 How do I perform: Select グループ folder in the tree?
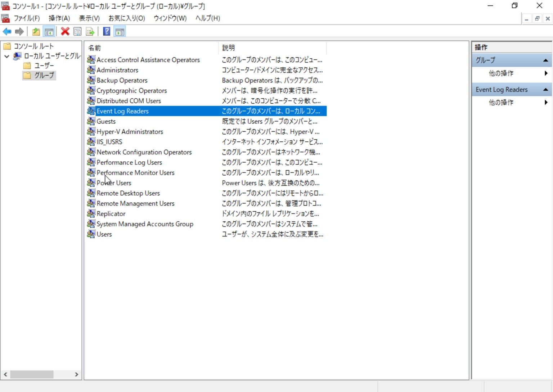[39, 75]
